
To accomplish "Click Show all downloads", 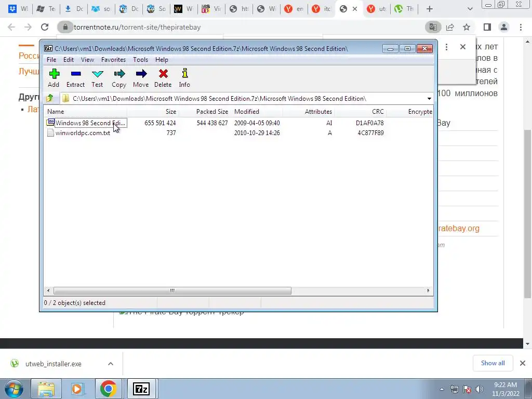I will [x=493, y=363].
